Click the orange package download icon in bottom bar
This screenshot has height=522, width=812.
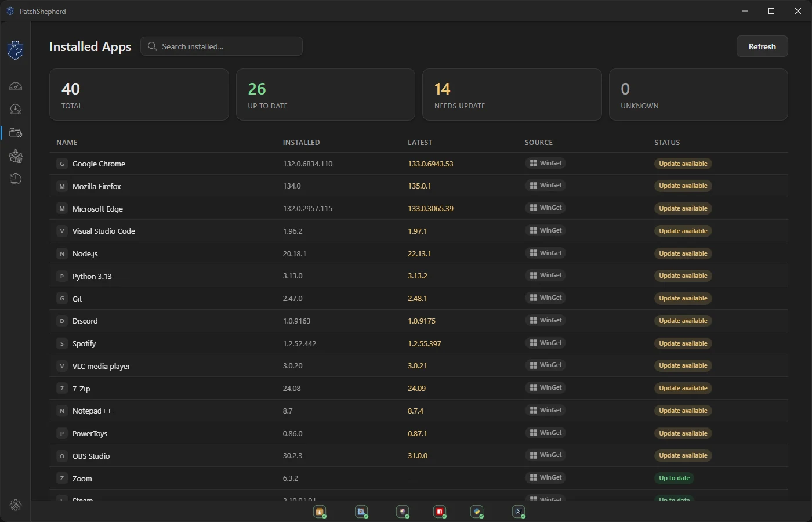[320, 512]
